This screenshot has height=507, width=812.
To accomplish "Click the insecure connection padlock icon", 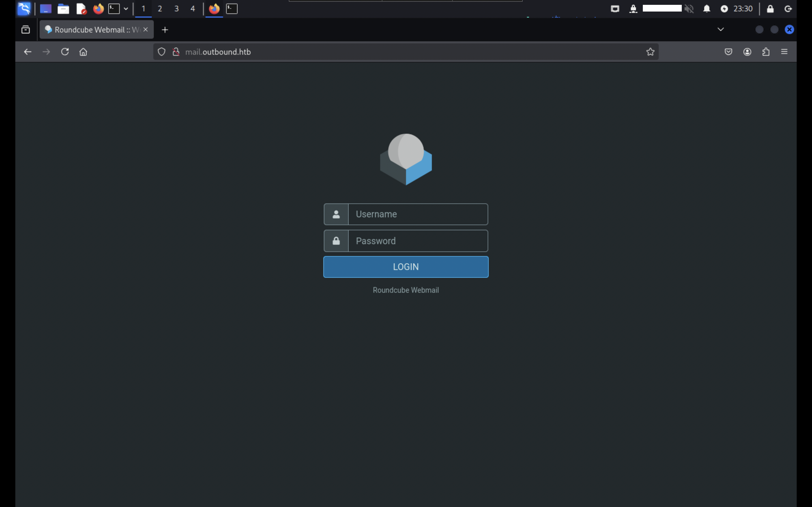I will pyautogui.click(x=176, y=52).
